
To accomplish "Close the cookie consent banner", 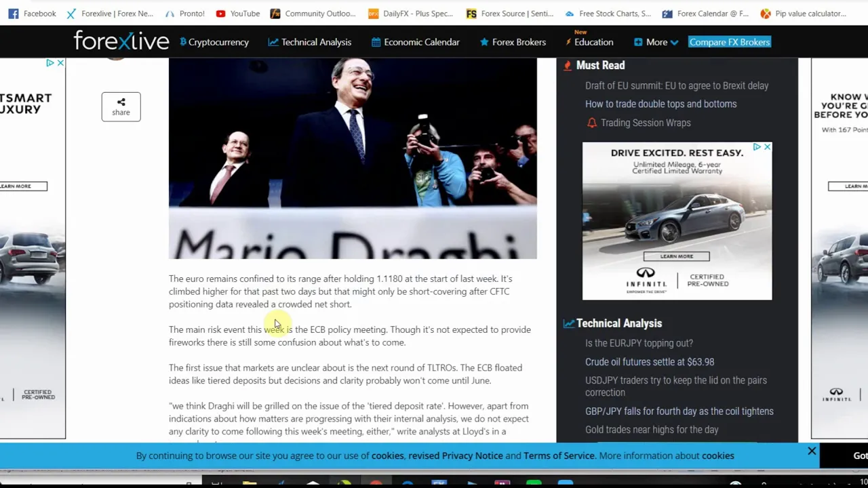I will tap(812, 451).
